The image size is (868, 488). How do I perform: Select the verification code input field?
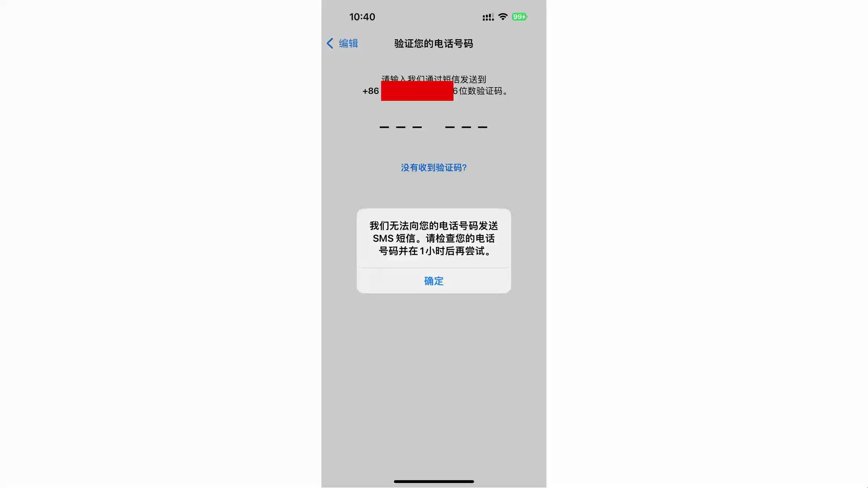(x=434, y=127)
